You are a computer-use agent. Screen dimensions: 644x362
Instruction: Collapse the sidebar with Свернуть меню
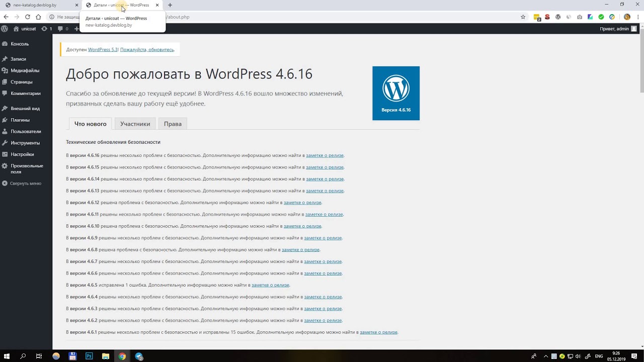point(25,183)
